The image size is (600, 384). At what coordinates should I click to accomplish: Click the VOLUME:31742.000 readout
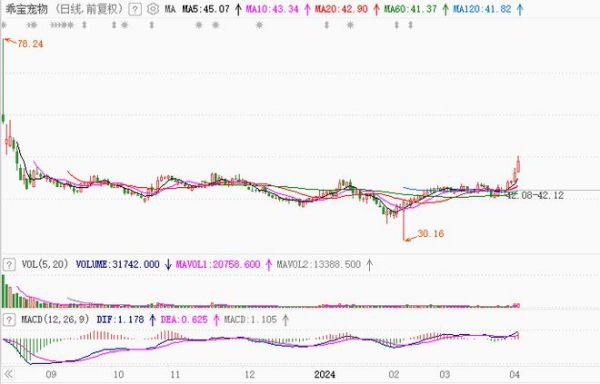click(117, 264)
